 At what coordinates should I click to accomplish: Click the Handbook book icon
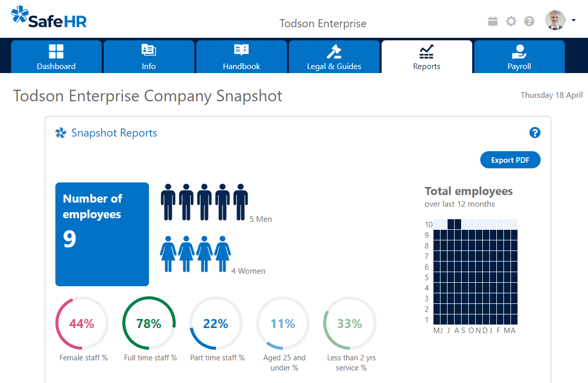tap(241, 50)
